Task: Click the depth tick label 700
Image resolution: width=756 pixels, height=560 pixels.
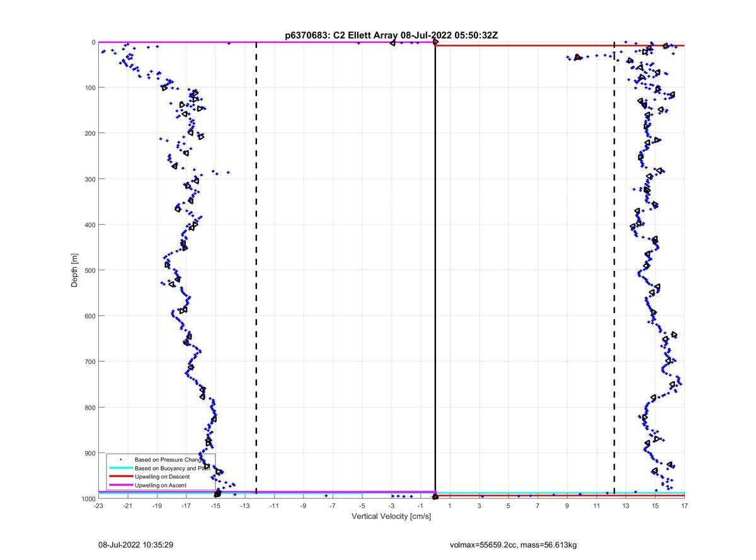Action: click(x=90, y=362)
